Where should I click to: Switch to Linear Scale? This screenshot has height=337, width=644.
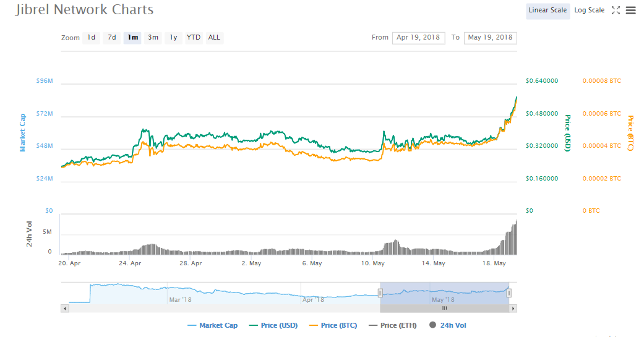pyautogui.click(x=548, y=11)
